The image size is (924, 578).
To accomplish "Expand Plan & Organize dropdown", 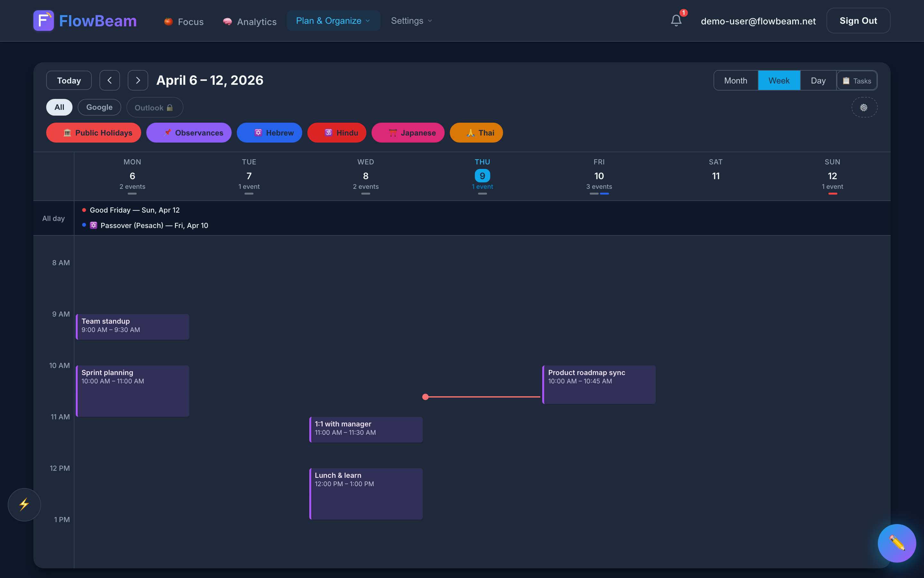I will point(333,21).
